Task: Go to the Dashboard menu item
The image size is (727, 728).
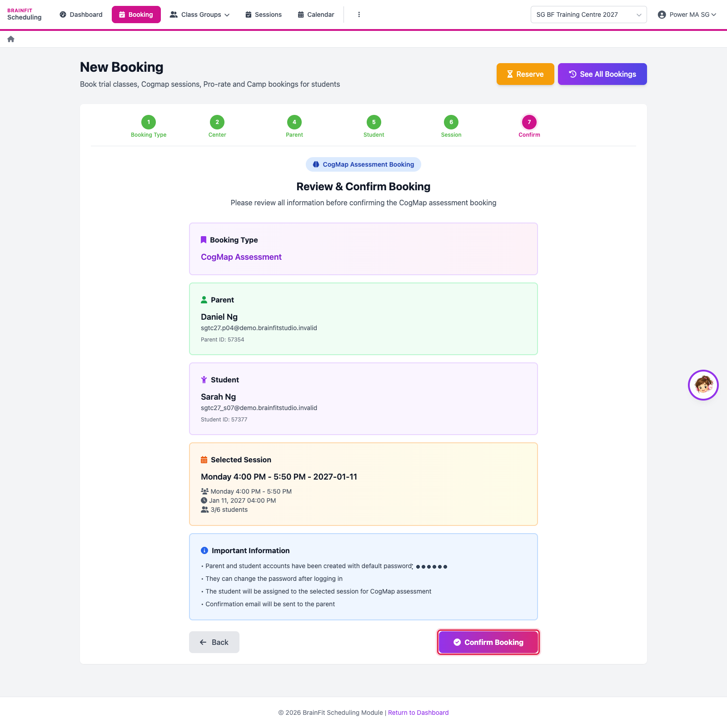Action: point(81,15)
